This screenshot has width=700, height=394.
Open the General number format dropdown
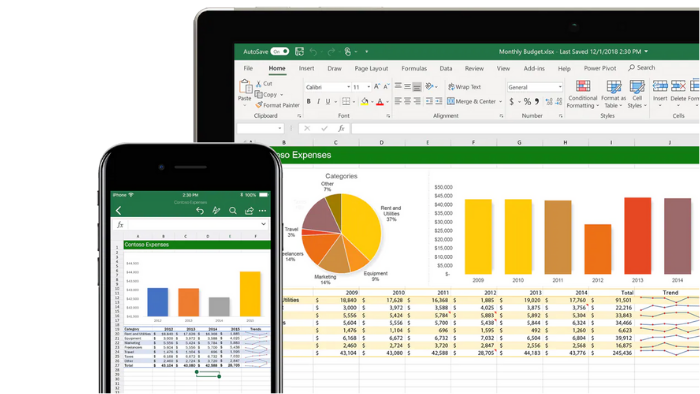coord(534,87)
